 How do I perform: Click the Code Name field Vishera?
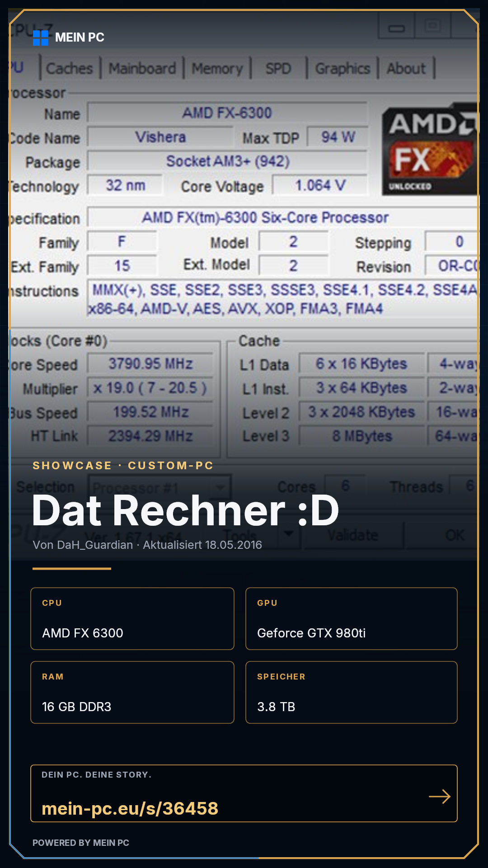click(x=161, y=137)
